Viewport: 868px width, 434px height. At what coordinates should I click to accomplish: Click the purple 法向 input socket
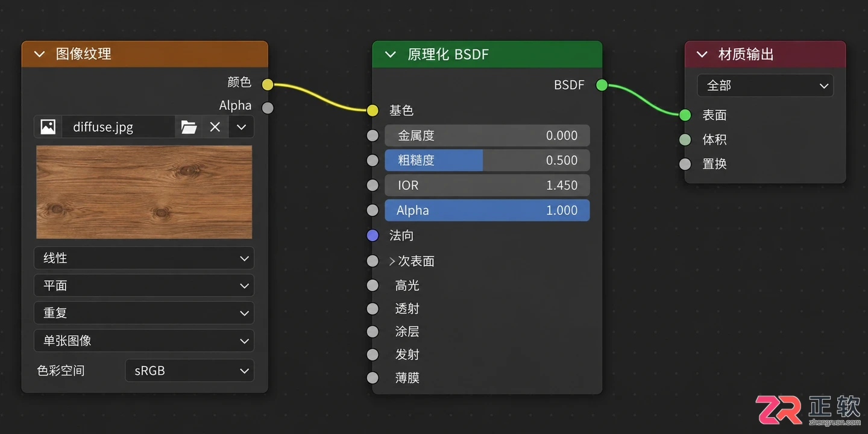coord(373,236)
